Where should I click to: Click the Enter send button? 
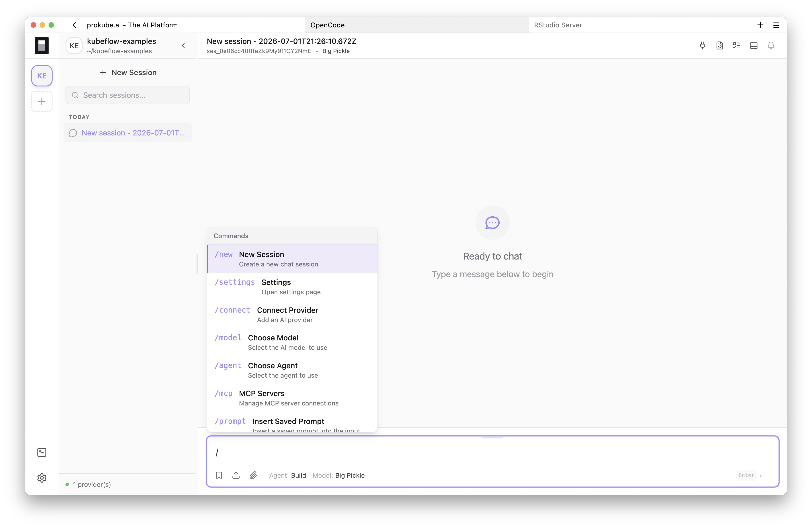(751, 475)
